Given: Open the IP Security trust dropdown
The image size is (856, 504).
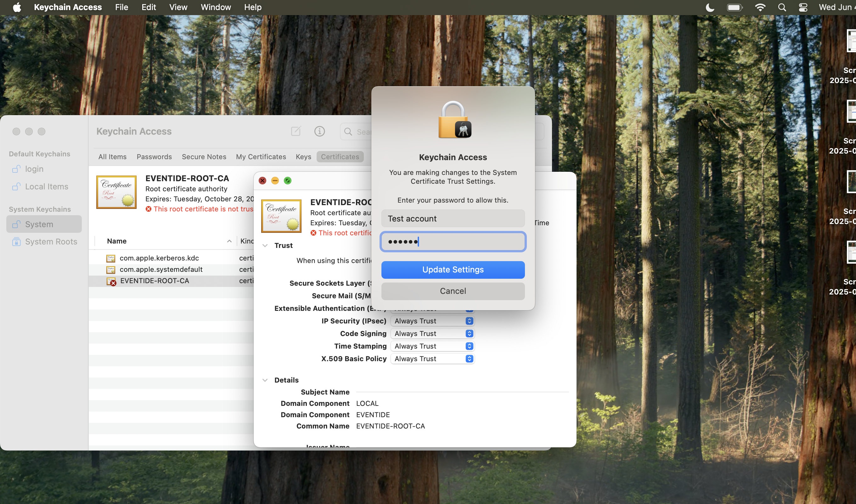Looking at the screenshot, I should [x=432, y=321].
